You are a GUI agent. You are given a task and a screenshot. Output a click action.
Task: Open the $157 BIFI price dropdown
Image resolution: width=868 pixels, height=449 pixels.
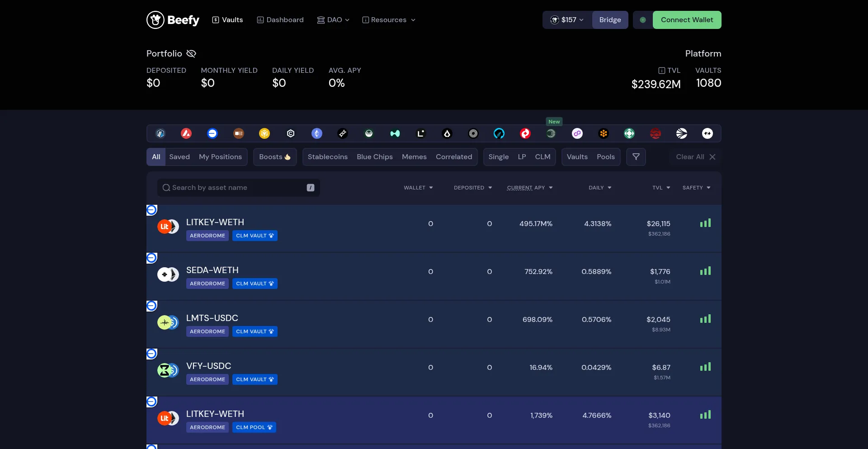567,20
